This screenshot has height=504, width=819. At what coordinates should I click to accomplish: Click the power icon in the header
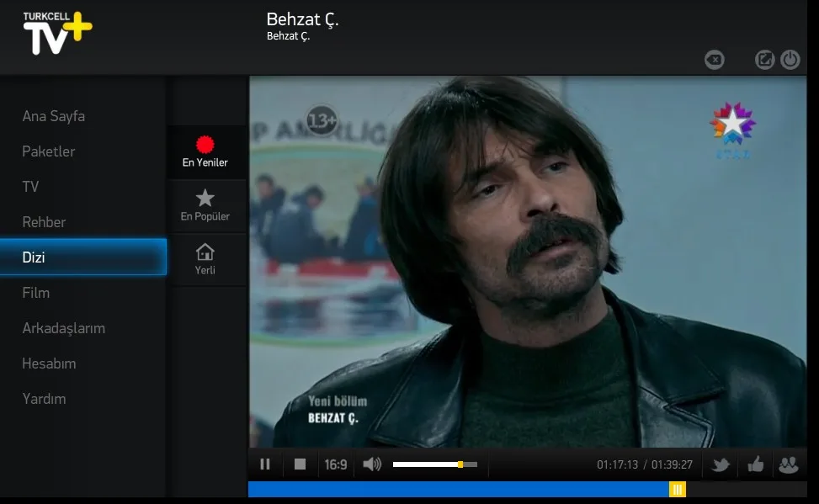pyautogui.click(x=790, y=60)
